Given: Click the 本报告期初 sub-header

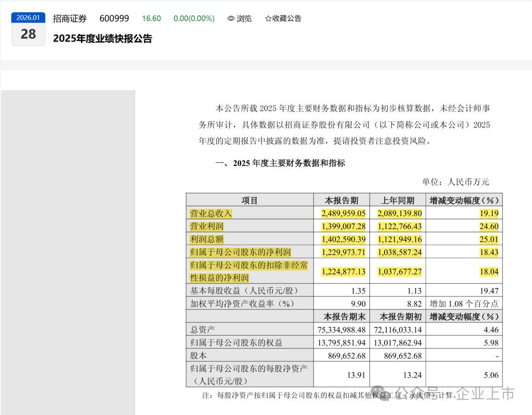Looking at the screenshot, I should click(x=400, y=317).
